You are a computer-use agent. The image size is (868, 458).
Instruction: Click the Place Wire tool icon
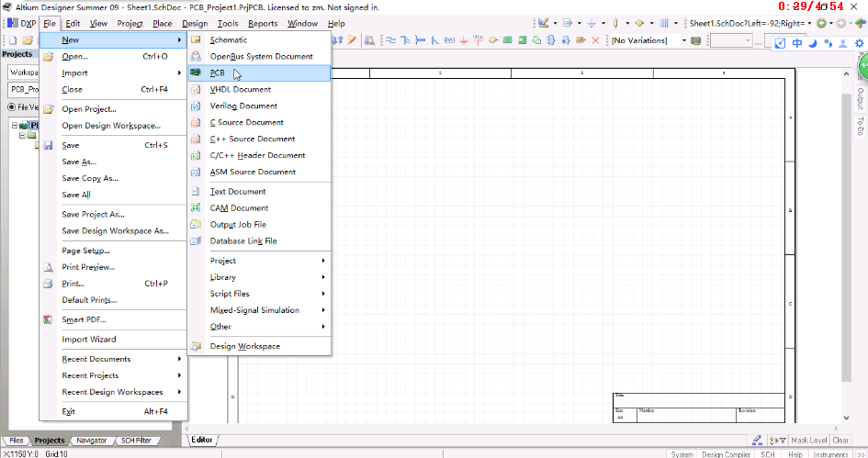click(x=390, y=40)
